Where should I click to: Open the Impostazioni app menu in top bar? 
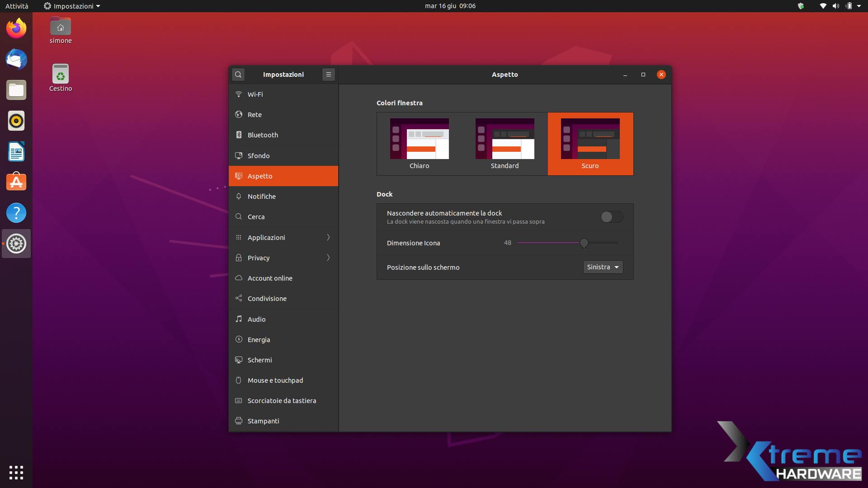pos(72,6)
